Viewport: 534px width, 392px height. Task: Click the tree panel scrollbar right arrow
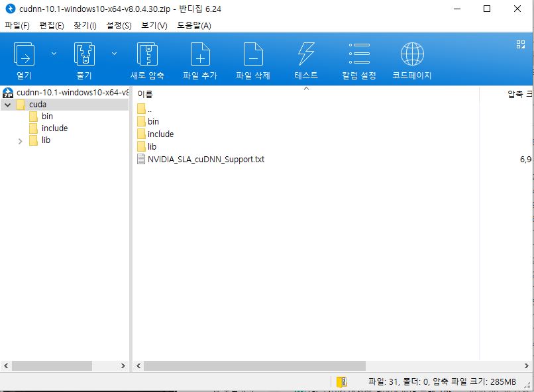123,366
